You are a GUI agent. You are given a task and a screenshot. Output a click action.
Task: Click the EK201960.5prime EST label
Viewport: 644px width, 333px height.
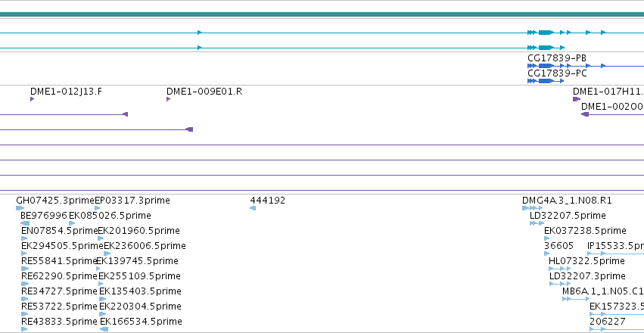pyautogui.click(x=138, y=231)
